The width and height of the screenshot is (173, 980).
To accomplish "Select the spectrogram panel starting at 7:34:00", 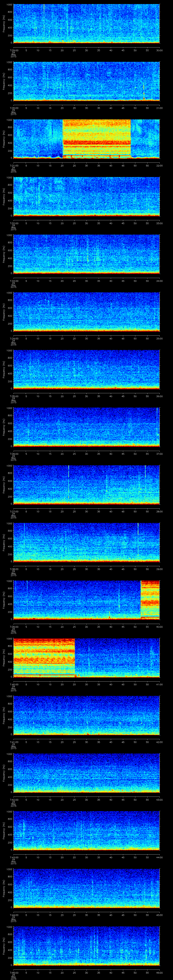I will coord(86,312).
